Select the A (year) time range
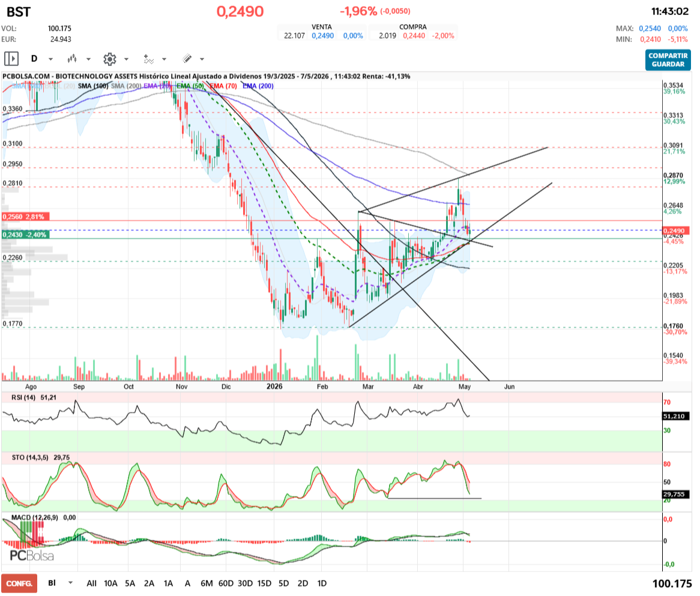 pyautogui.click(x=187, y=583)
